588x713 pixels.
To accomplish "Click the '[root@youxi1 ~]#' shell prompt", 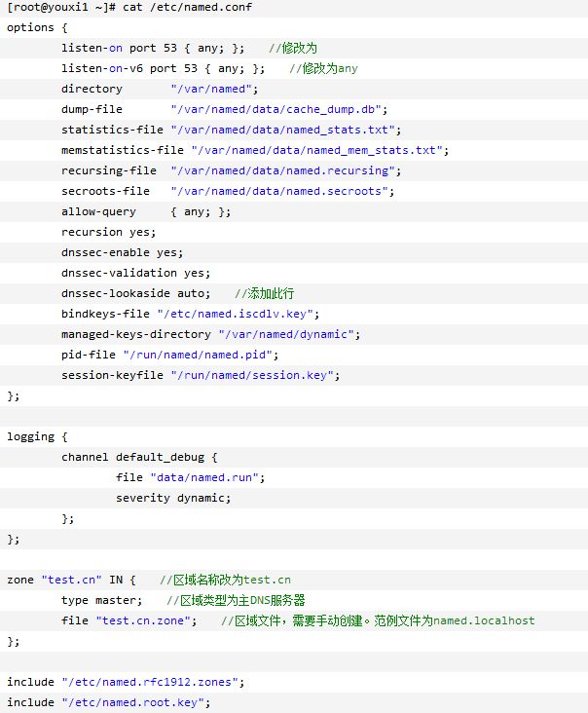I will (x=61, y=7).
